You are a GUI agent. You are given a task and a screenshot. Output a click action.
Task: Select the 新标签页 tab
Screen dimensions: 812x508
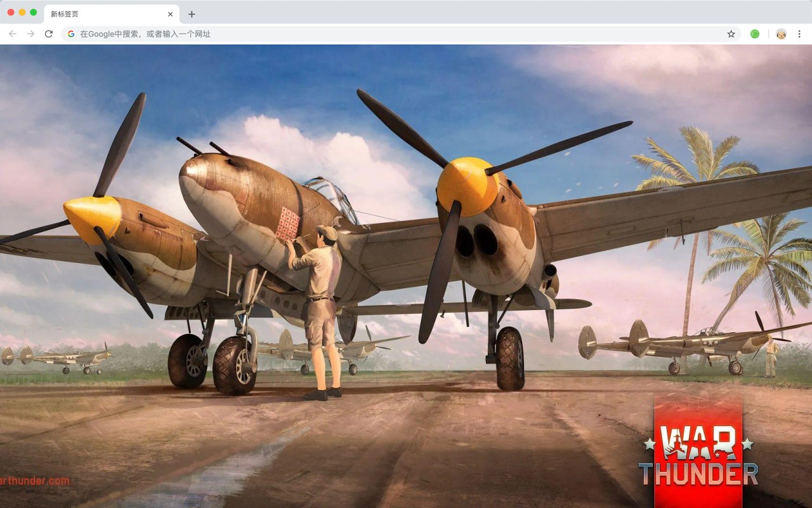[112, 14]
